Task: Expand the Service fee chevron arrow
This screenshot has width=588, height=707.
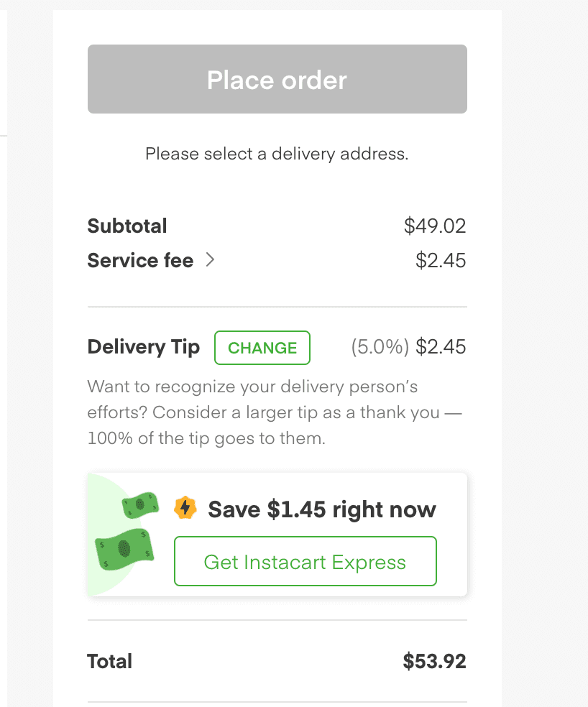Action: tap(210, 259)
